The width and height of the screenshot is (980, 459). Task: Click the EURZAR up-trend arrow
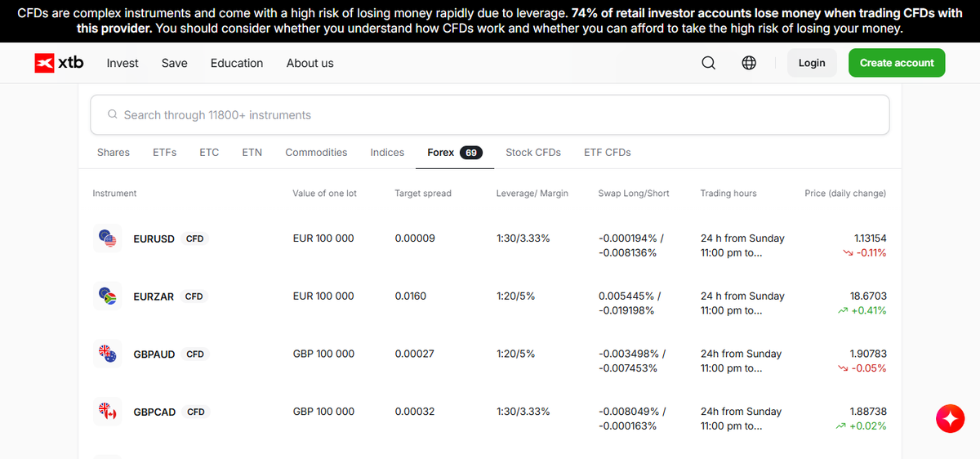[842, 311]
